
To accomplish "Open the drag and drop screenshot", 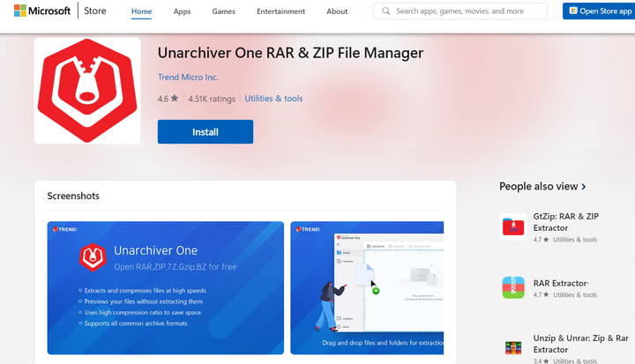I will tap(367, 288).
